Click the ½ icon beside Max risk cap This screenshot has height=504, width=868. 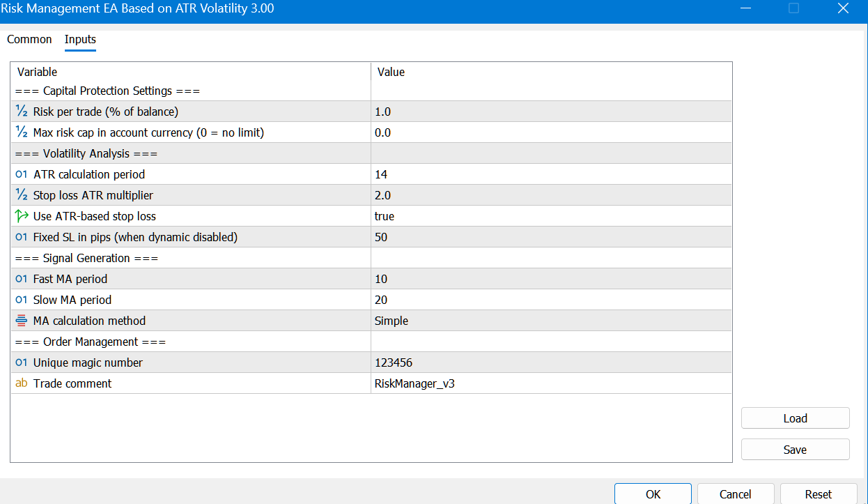click(x=21, y=132)
